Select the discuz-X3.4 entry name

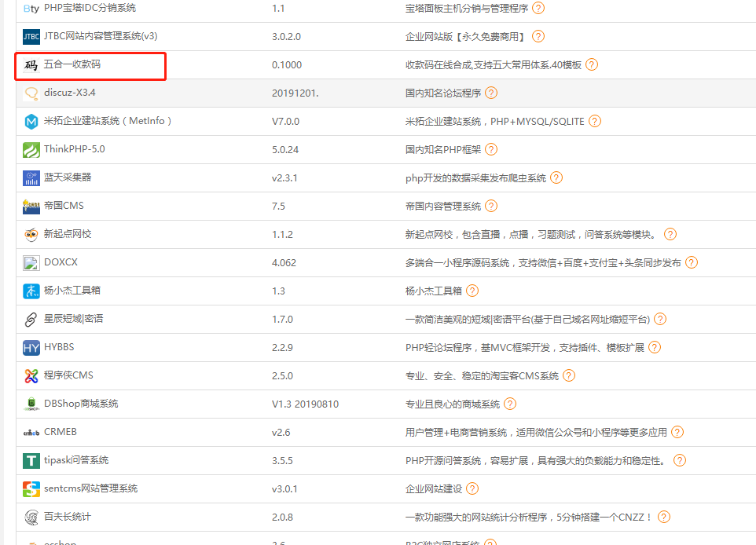[x=70, y=93]
